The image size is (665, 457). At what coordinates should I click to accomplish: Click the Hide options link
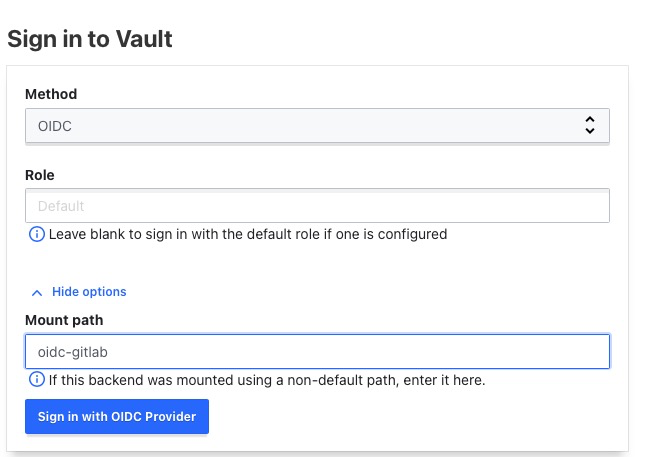click(89, 292)
